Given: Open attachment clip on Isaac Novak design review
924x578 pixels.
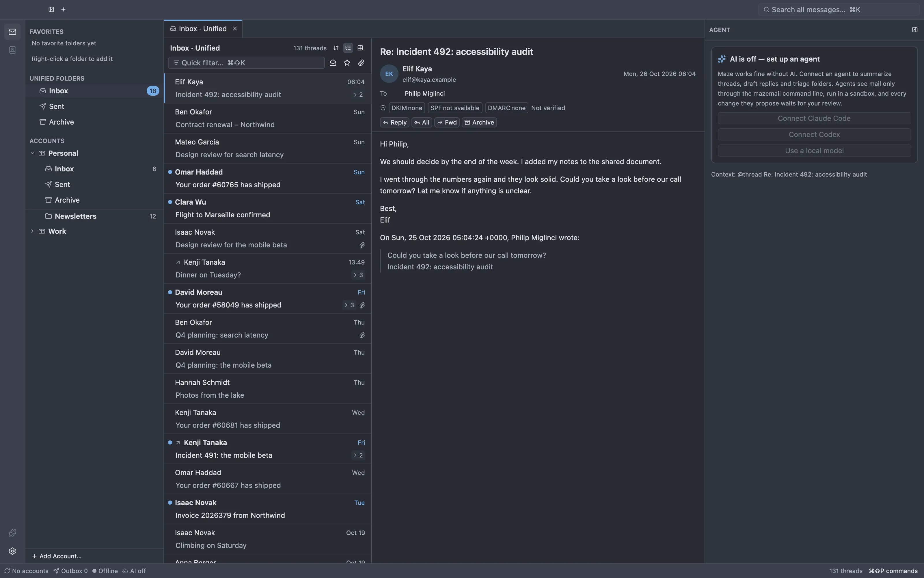Looking at the screenshot, I should (362, 245).
